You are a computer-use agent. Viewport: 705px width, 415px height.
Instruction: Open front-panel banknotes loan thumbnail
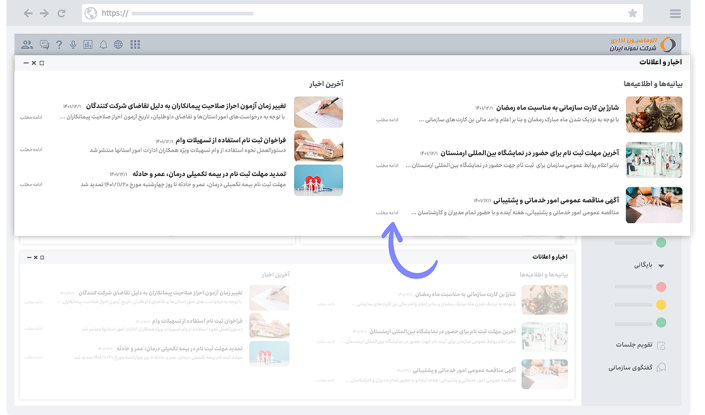[318, 146]
